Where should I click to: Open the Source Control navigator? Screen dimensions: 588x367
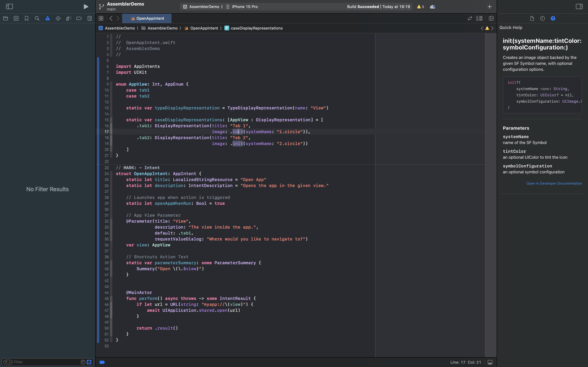(x=16, y=19)
